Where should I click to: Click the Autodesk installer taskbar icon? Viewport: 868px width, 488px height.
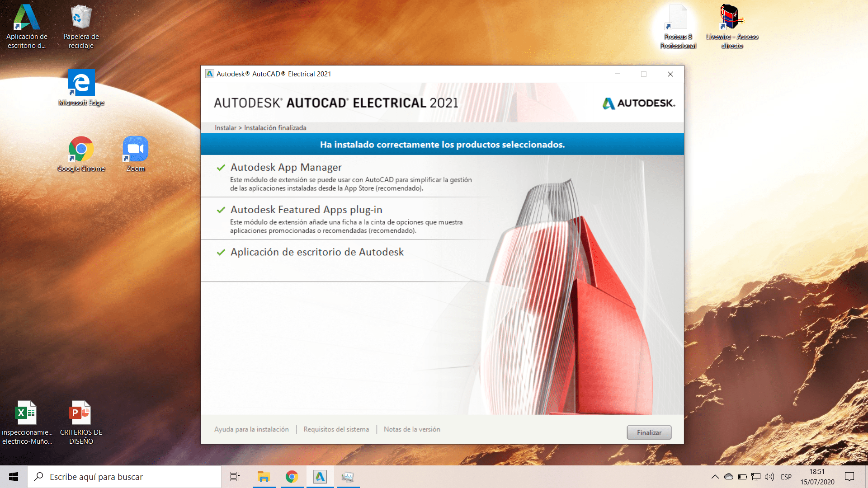[320, 477]
